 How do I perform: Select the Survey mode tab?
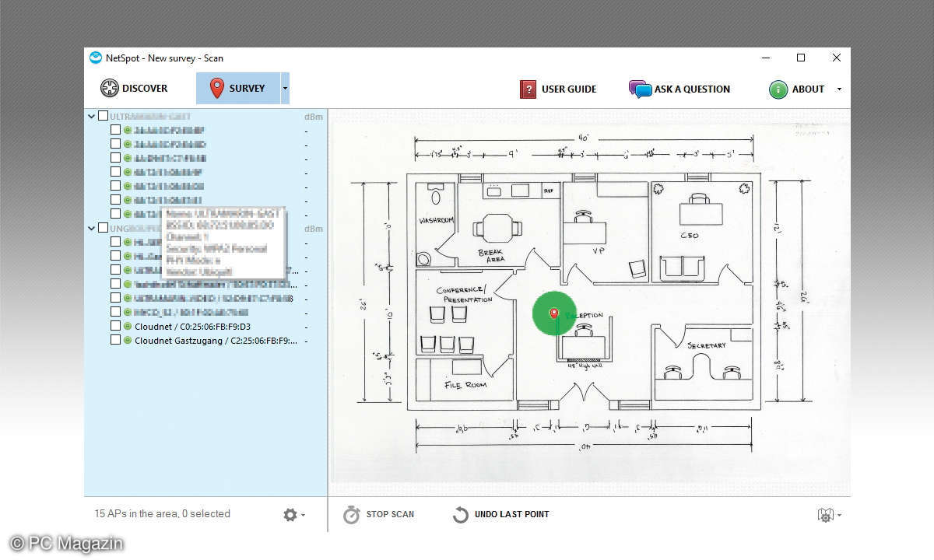[x=237, y=89]
